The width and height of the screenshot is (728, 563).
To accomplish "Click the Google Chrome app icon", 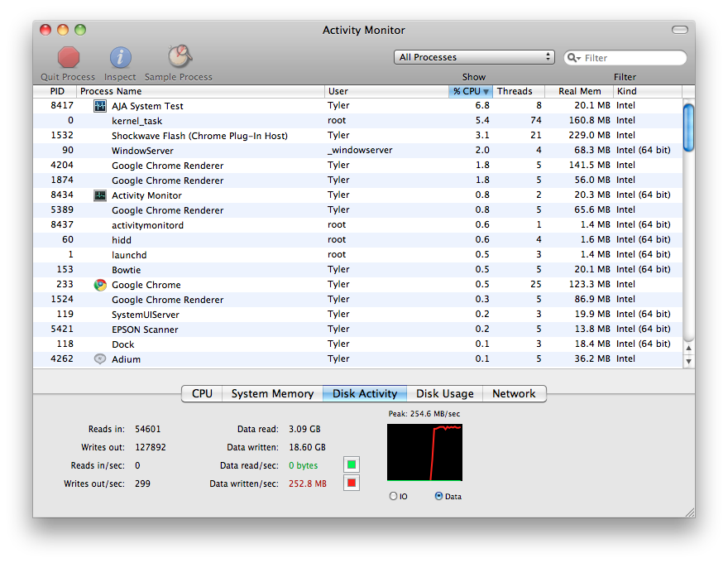I will tap(100, 285).
